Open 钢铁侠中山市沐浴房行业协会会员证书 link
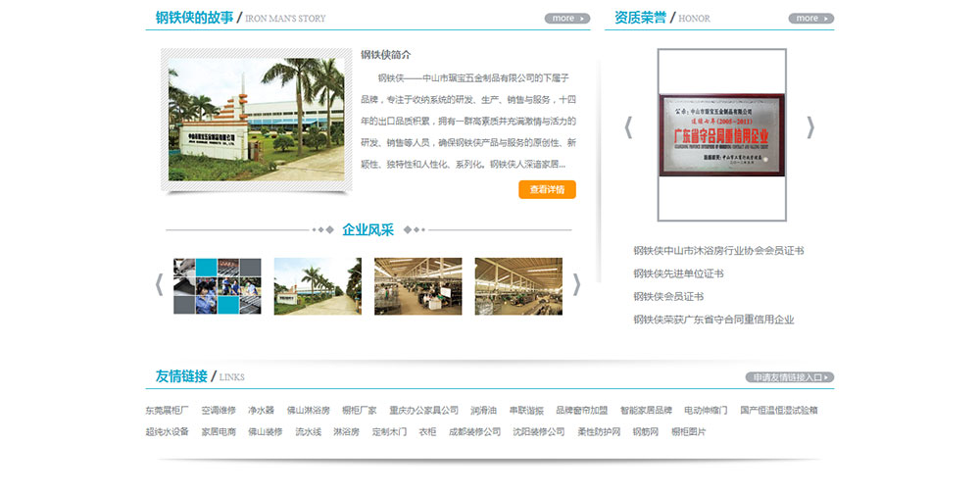This screenshot has height=494, width=980. tap(718, 251)
